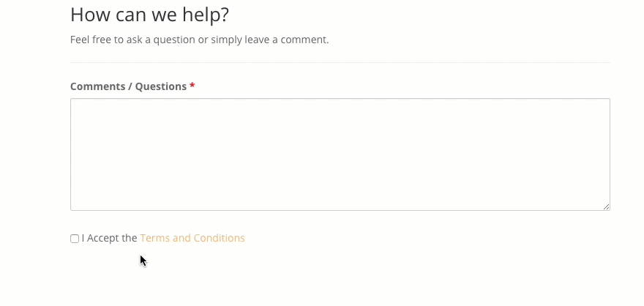Click the word "How" in the heading
The image size is (644, 306).
(87, 14)
